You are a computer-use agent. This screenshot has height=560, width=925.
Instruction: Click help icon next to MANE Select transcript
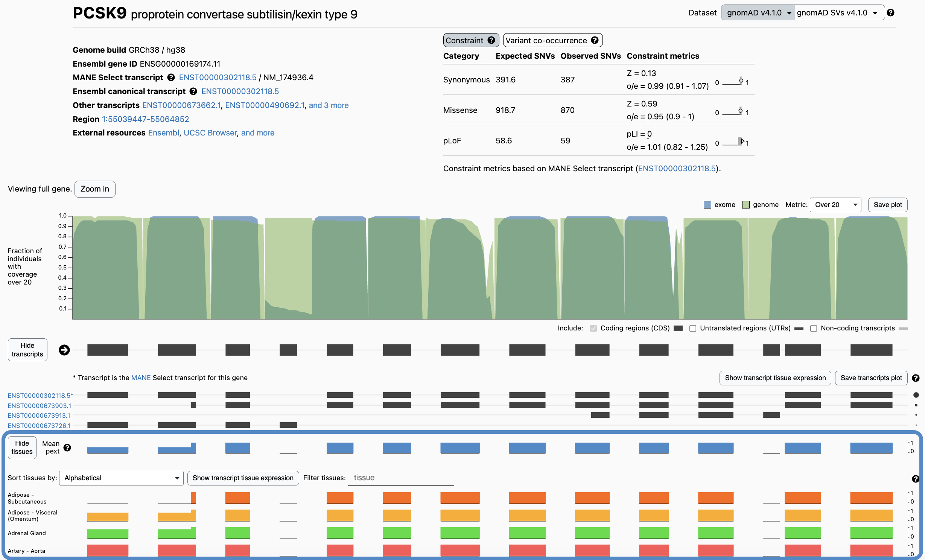pyautogui.click(x=171, y=78)
